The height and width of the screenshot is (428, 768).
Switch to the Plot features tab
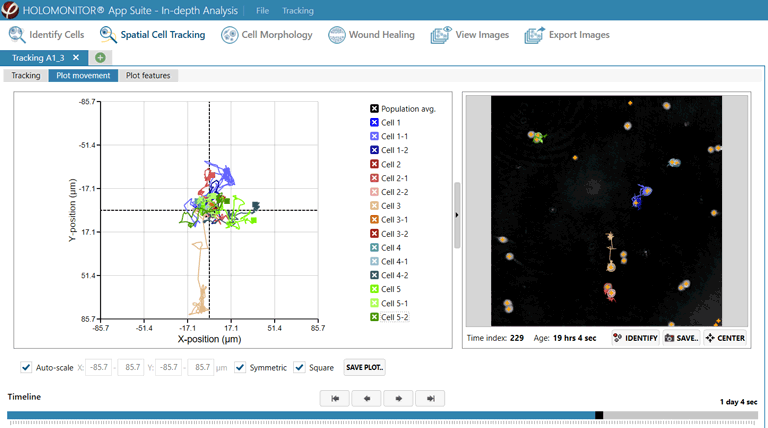pos(148,75)
